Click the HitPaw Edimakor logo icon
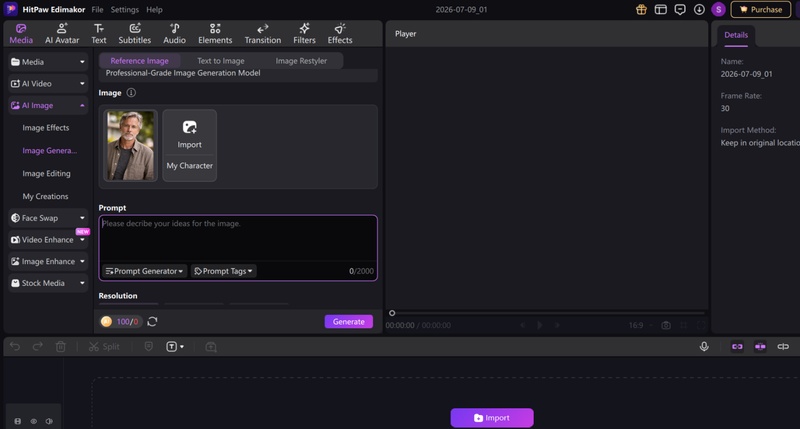Viewport: 800px width, 429px height. point(10,9)
